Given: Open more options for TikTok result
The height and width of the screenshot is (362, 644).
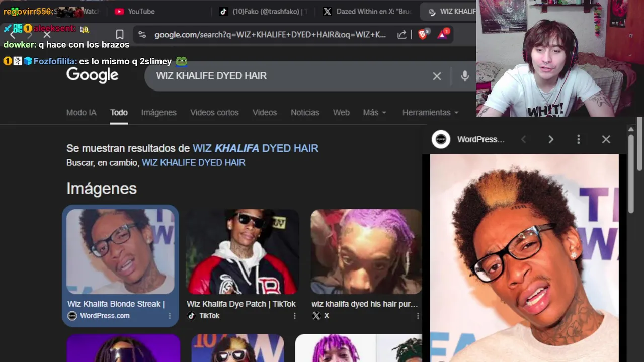Looking at the screenshot, I should point(295,316).
